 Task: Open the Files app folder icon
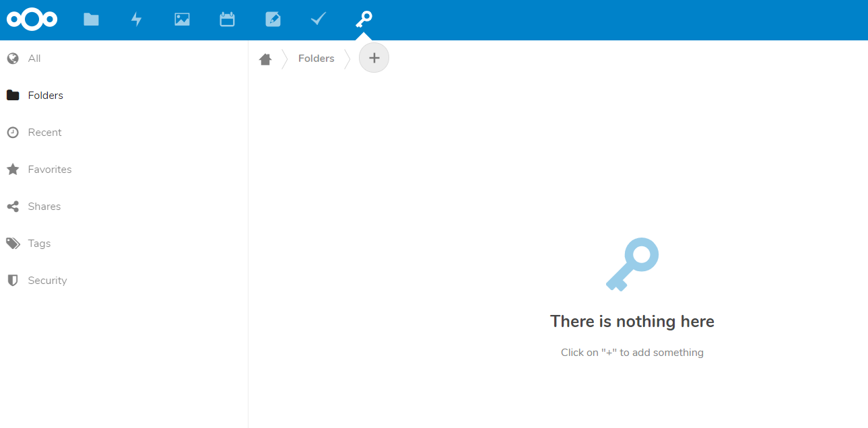(91, 20)
